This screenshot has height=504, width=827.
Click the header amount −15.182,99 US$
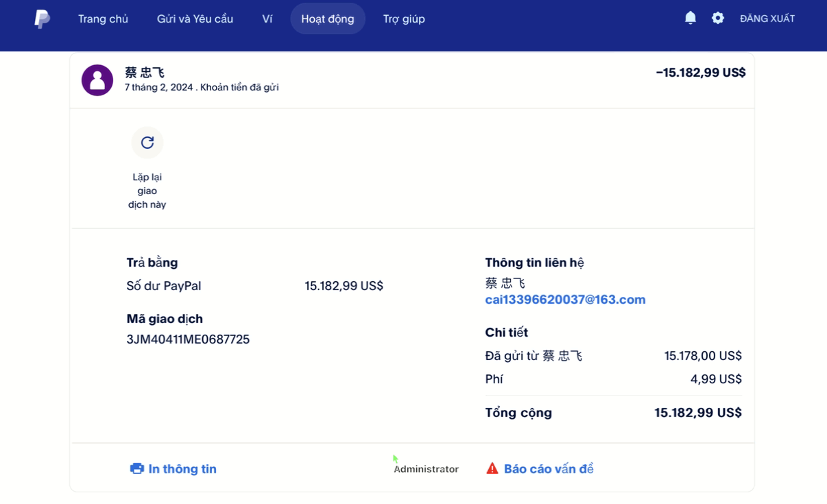tap(701, 73)
